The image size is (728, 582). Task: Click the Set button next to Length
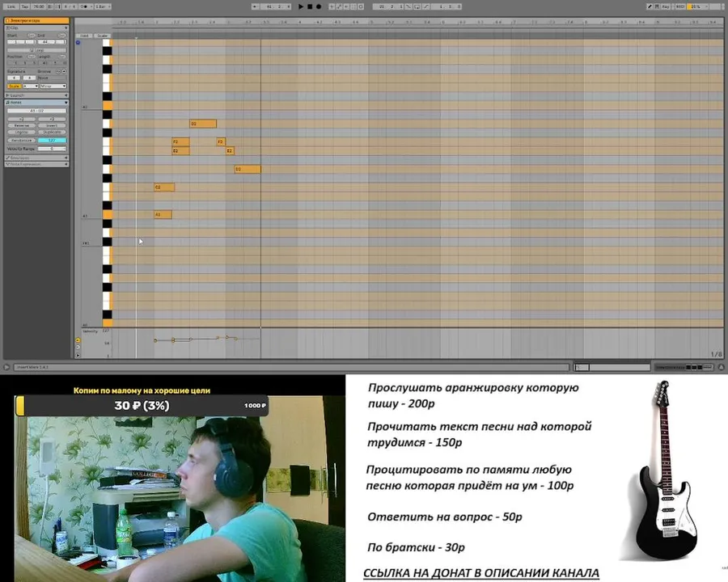62,57
